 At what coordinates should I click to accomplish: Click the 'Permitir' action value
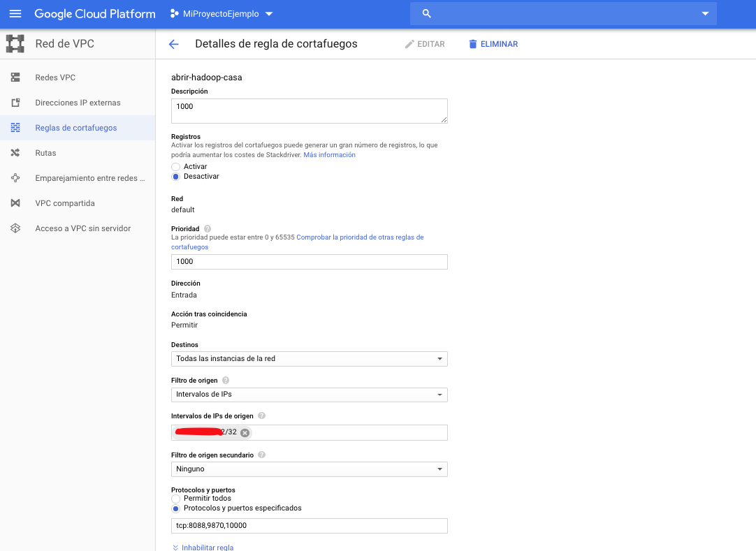[184, 325]
